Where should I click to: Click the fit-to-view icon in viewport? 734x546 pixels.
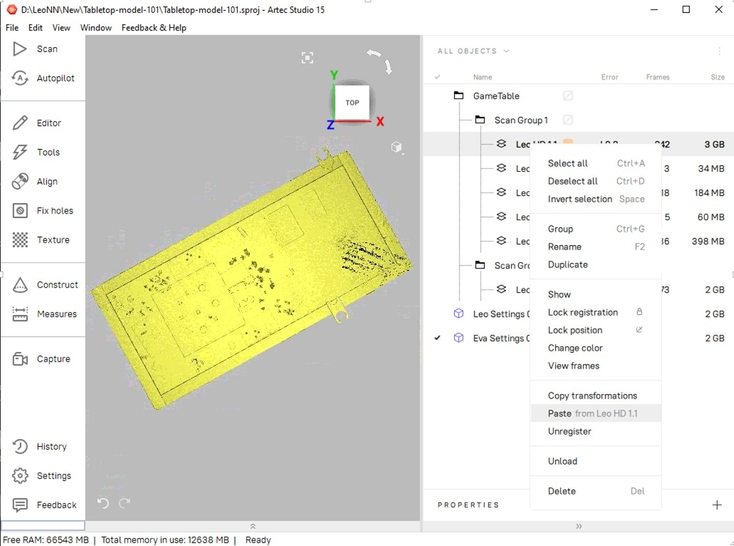[x=307, y=58]
